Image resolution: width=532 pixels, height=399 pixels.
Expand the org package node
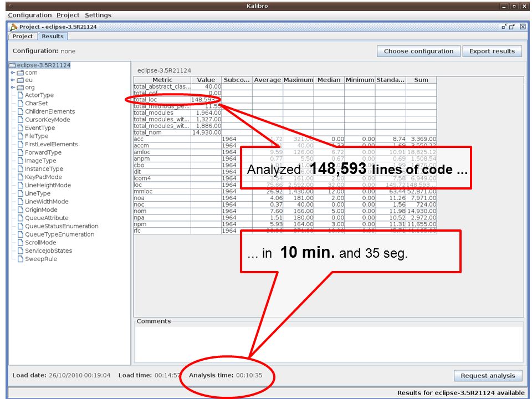click(13, 88)
